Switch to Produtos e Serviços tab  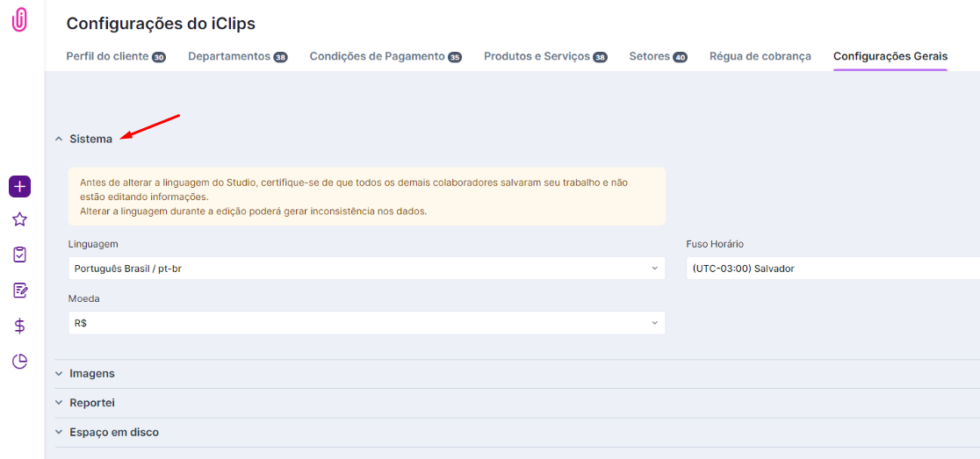[x=537, y=56]
